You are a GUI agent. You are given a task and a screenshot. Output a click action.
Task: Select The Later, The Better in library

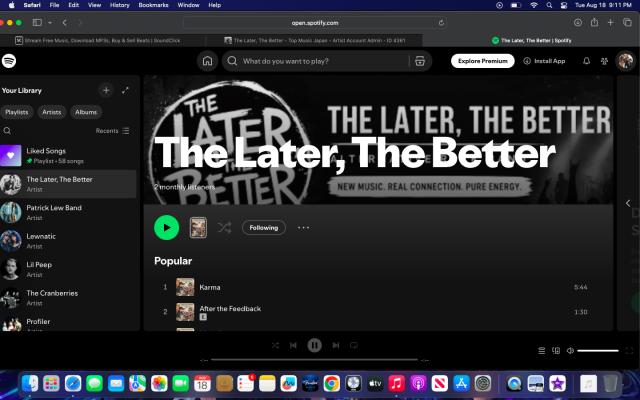(x=68, y=184)
